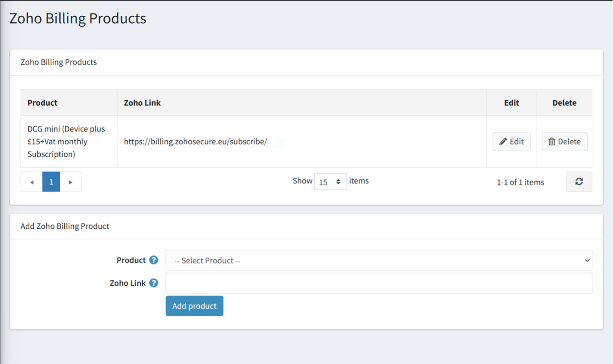
Task: Click the '1-1 of 1 items' text
Action: 520,182
